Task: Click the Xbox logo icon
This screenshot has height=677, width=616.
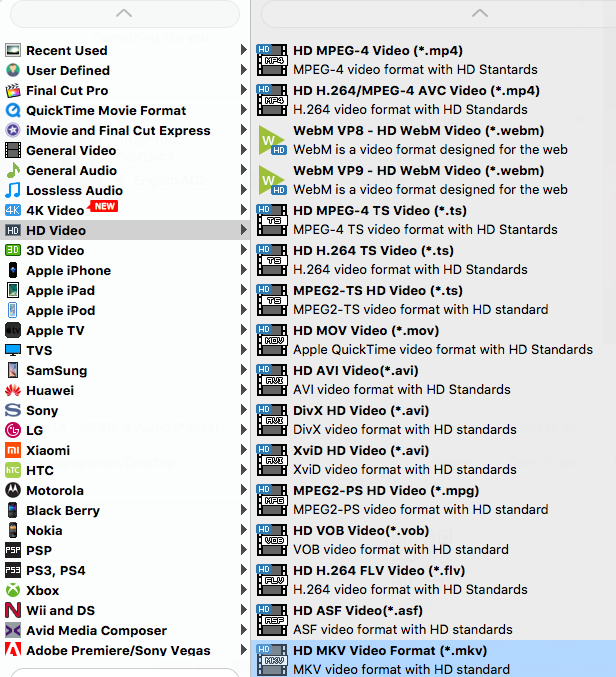Action: coord(13,590)
